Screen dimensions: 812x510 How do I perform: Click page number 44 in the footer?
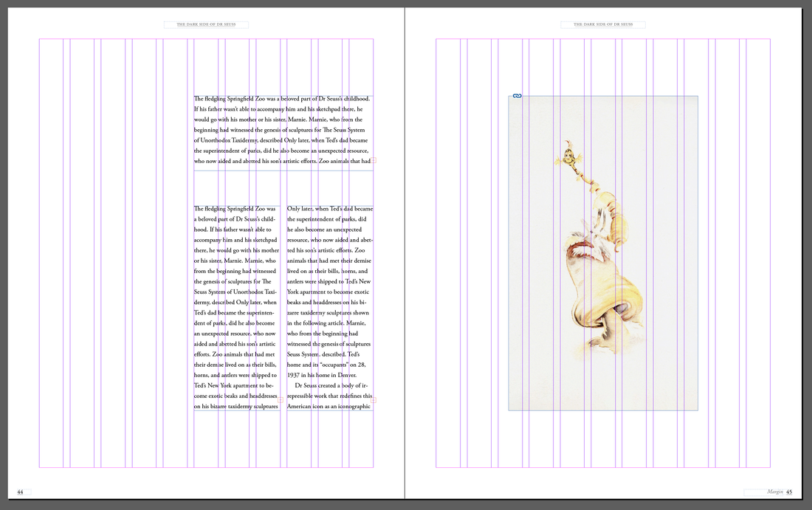pos(20,492)
